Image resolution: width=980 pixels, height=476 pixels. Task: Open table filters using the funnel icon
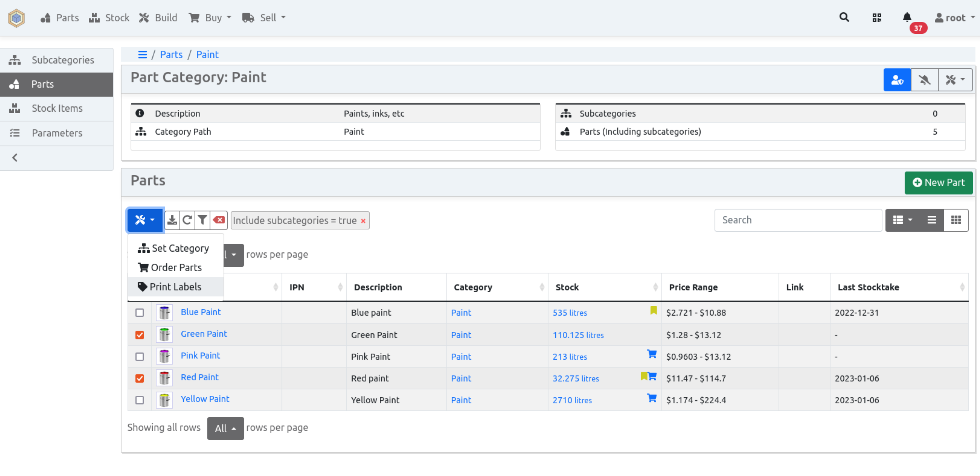[x=202, y=220]
